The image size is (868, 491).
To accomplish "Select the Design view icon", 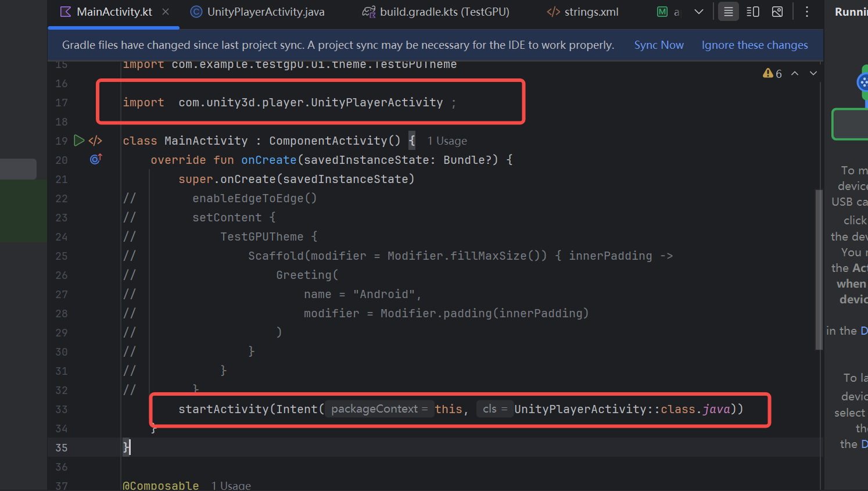I will click(777, 12).
